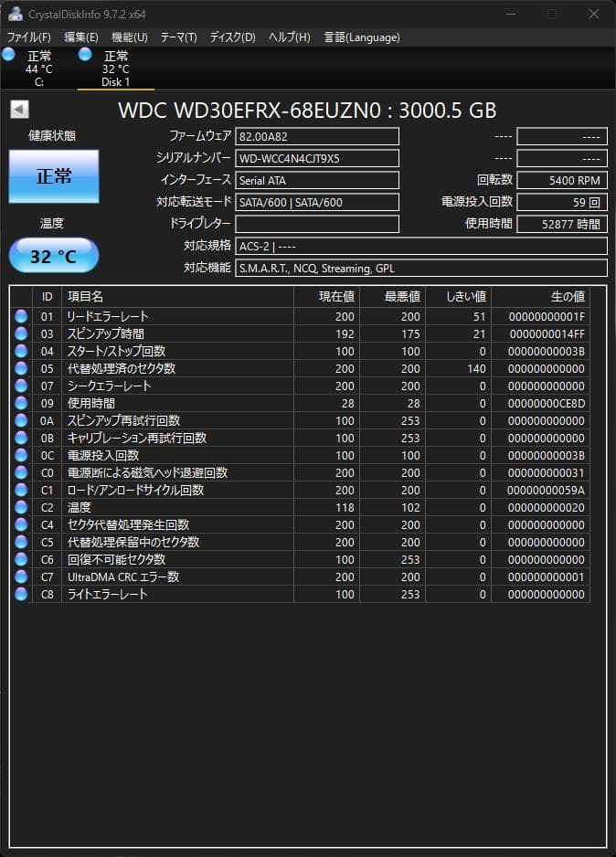
Task: Click status orb of C2 温度 row
Action: (21, 507)
